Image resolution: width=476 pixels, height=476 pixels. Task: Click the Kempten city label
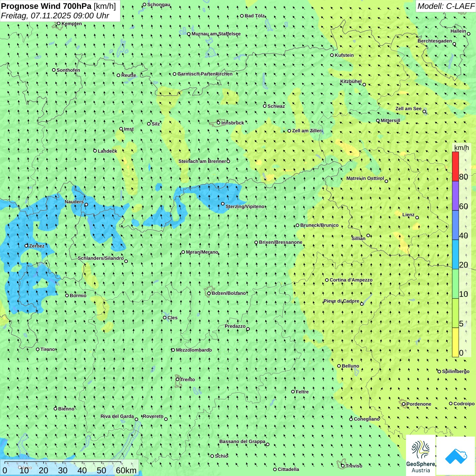click(71, 23)
